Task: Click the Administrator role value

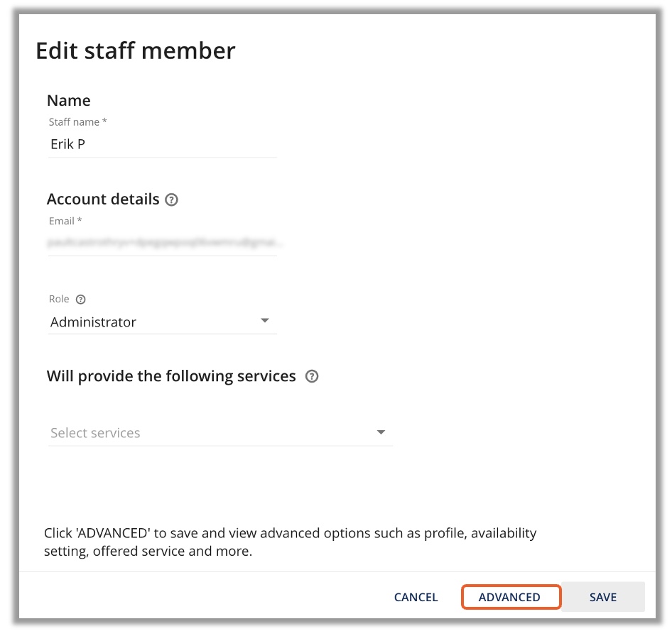Action: tap(93, 322)
